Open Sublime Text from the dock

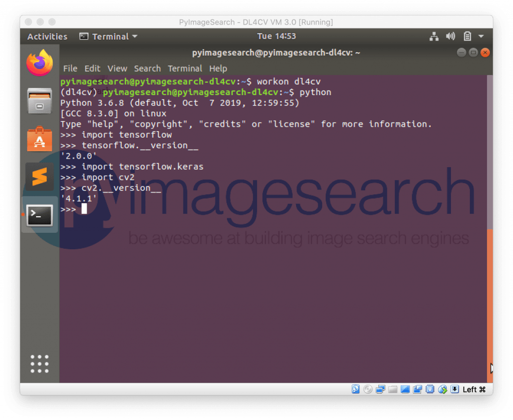[x=40, y=176]
